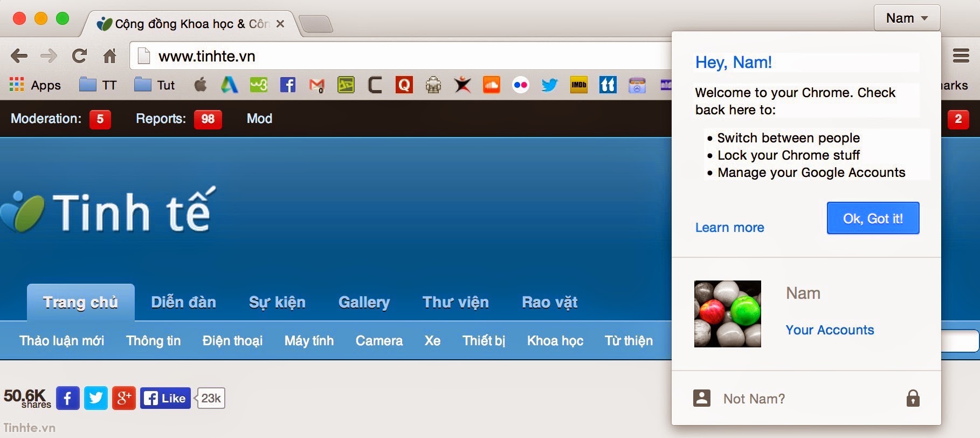
Task: Share via the Facebook share button
Action: tap(68, 398)
